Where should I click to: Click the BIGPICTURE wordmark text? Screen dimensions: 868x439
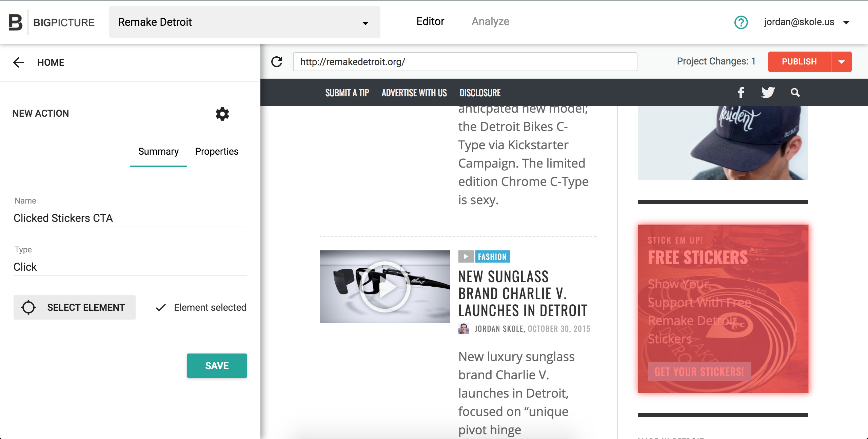64,22
